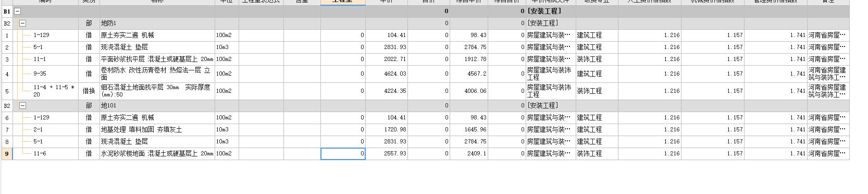Click 河南省房屋… remark in row 7
868x194 pixels.
[x=828, y=130]
